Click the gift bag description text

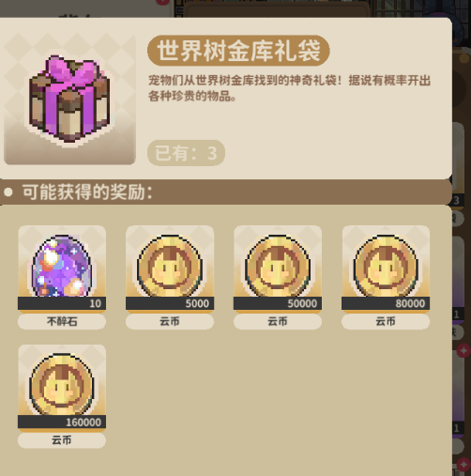pyautogui.click(x=289, y=88)
